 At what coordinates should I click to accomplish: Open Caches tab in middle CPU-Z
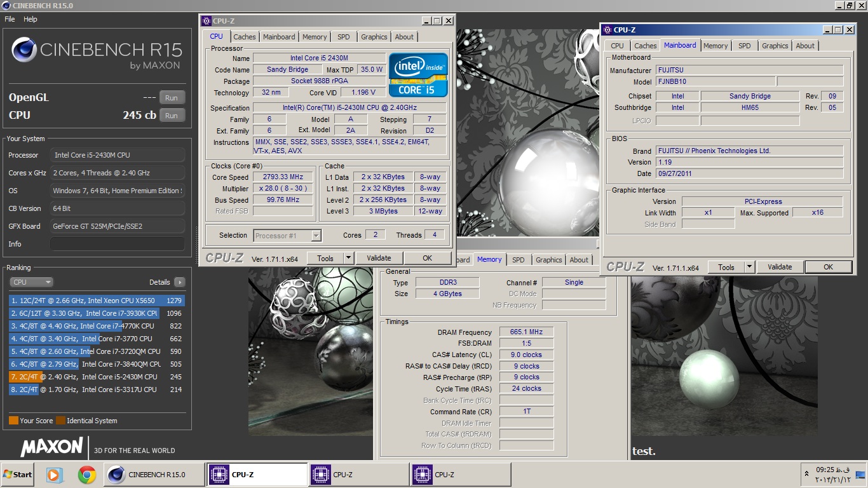point(245,37)
